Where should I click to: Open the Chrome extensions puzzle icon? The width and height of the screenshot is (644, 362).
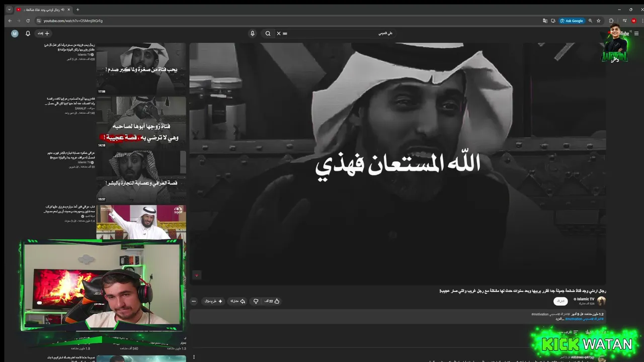(611, 21)
